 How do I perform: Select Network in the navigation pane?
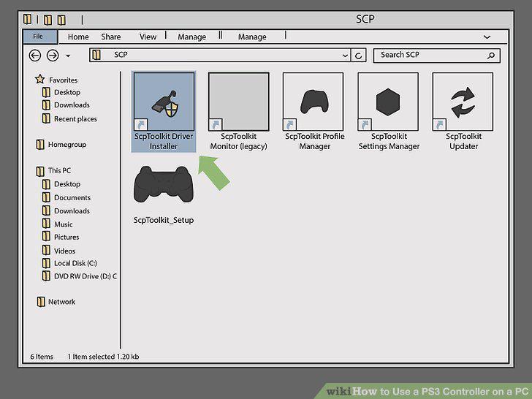point(61,302)
